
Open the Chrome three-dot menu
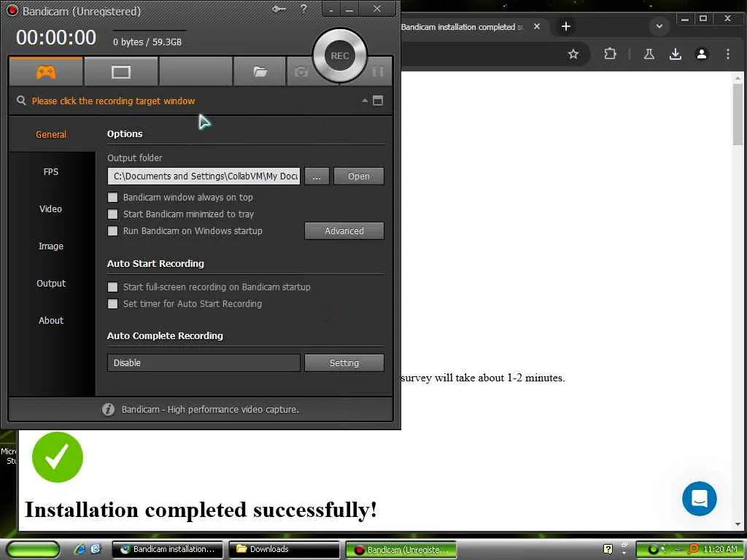[727, 54]
